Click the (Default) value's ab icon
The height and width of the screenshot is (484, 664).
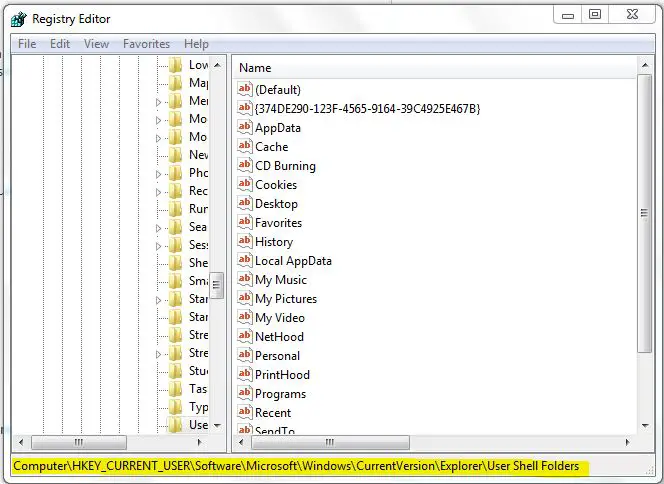245,89
